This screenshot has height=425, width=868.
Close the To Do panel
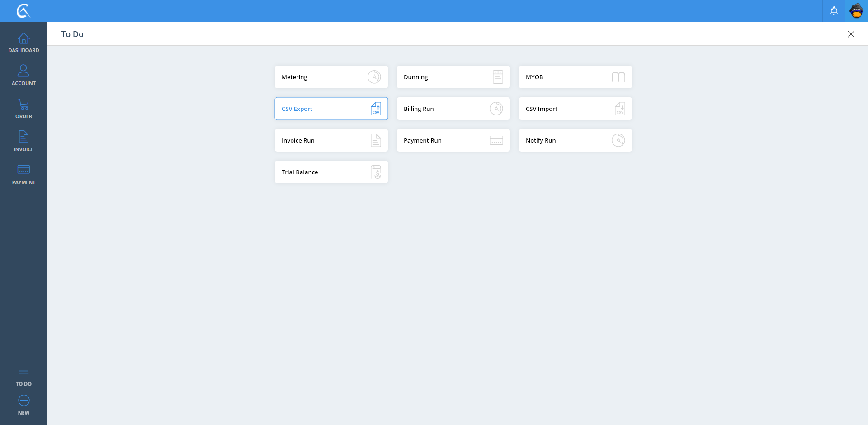[850, 34]
